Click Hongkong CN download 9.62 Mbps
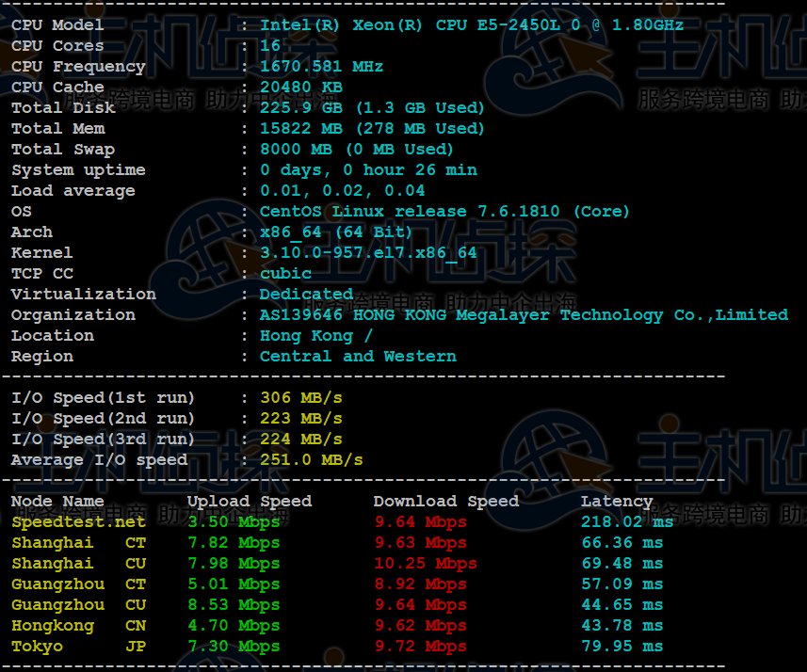Image resolution: width=807 pixels, height=672 pixels. coord(421,626)
